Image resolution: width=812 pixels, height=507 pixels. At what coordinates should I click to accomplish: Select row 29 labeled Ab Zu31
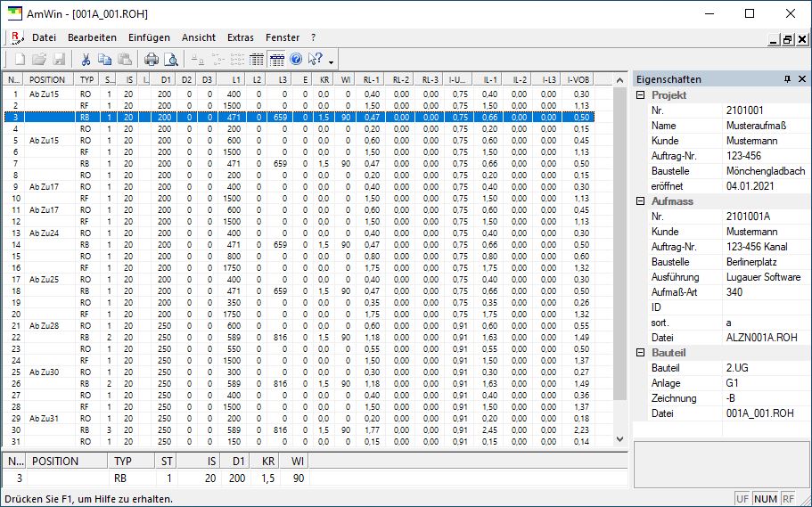pos(299,419)
